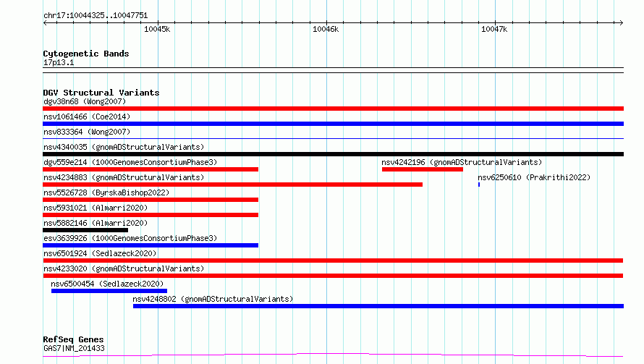Viewport: 644px width, 364px height.
Task: Click the nsv5882146 Almarri2020 black bar
Action: (85, 230)
